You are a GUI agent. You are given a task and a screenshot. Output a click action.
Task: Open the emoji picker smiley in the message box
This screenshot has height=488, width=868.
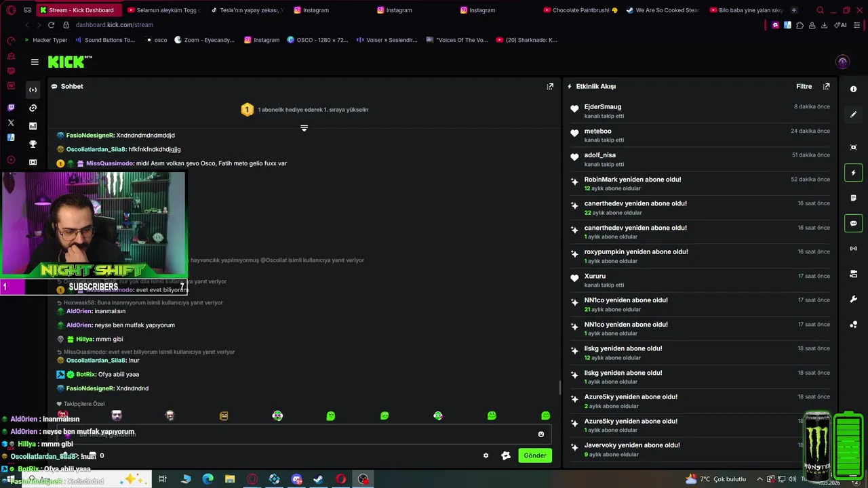click(x=540, y=434)
